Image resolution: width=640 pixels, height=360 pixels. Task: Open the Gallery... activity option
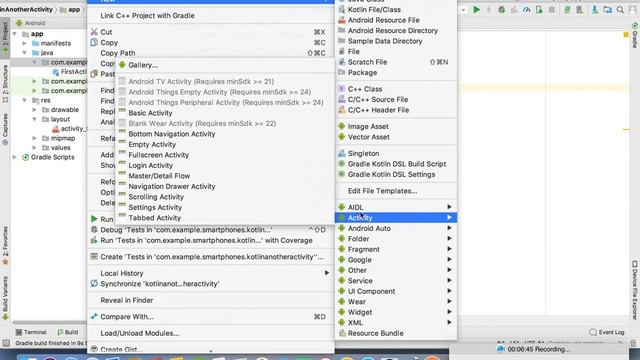(143, 65)
